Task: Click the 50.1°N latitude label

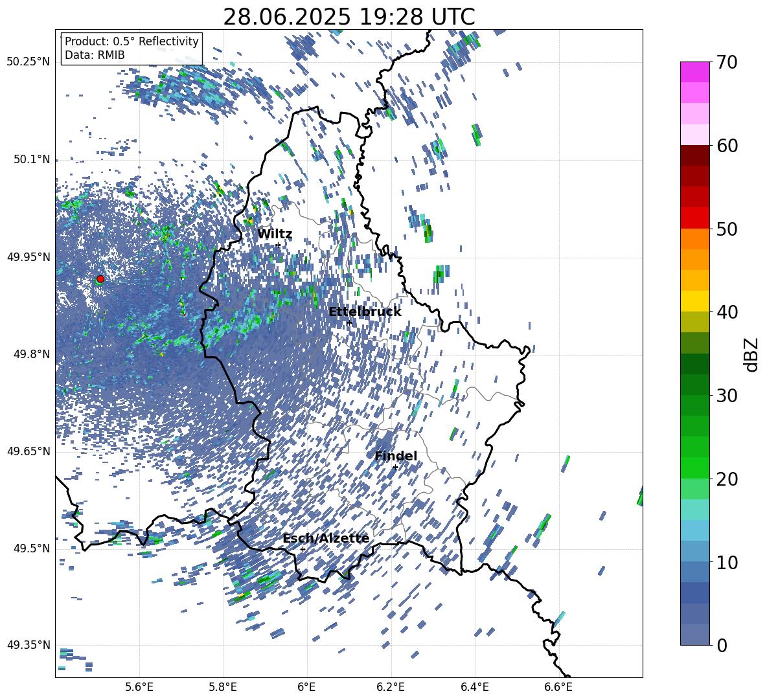Action: pos(32,159)
